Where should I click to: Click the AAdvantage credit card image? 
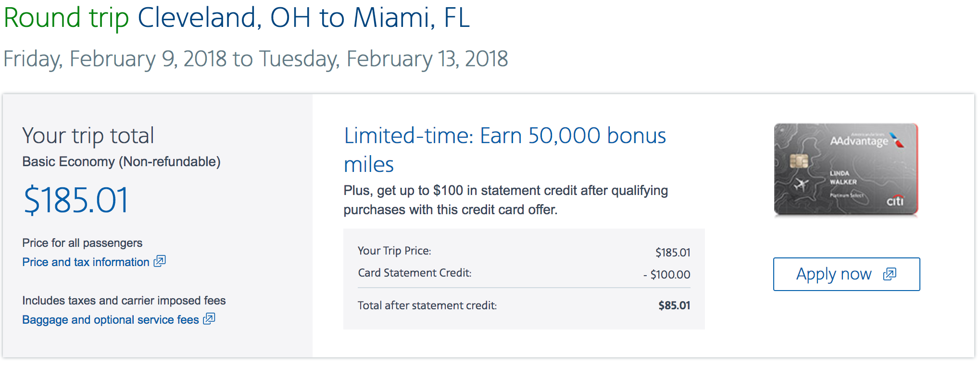coord(846,169)
